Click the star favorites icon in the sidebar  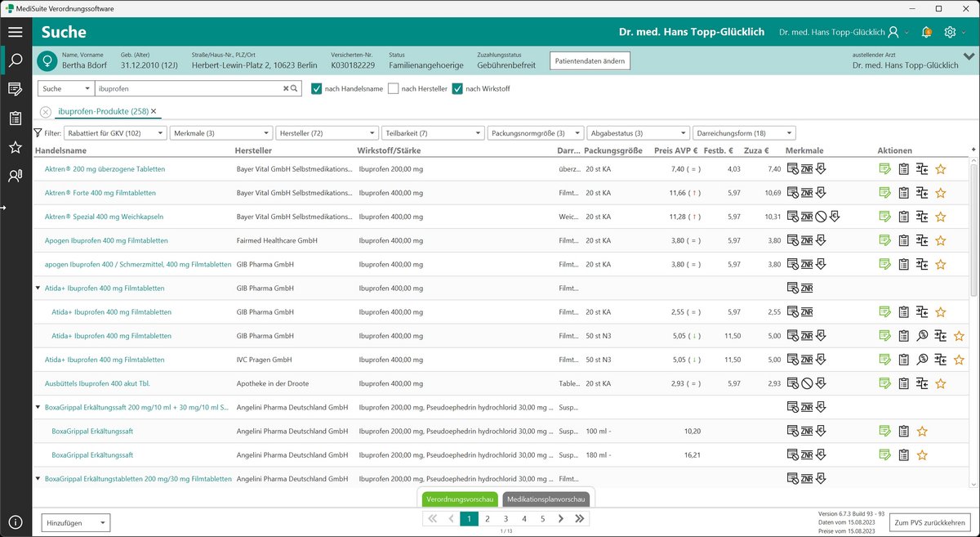click(x=15, y=147)
